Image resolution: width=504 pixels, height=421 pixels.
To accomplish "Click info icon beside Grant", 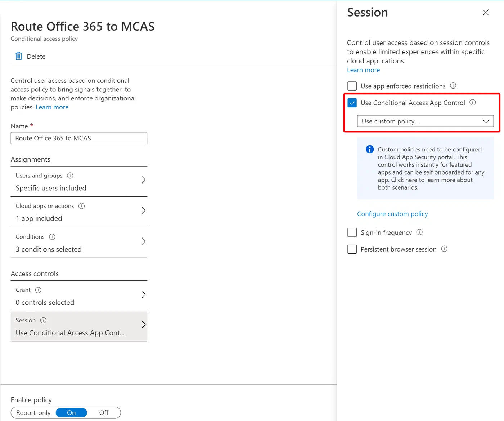I will tap(38, 290).
